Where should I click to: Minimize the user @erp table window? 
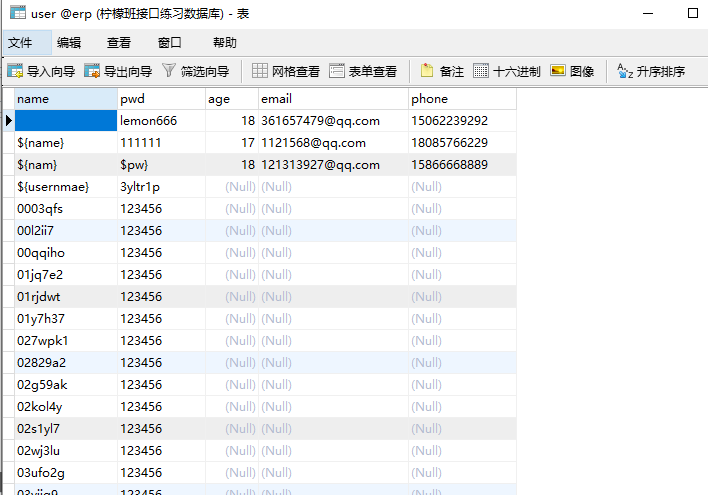(x=648, y=13)
